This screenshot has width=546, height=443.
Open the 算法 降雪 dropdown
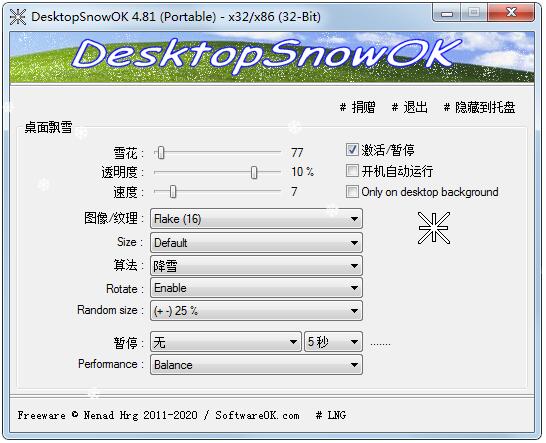(x=256, y=266)
